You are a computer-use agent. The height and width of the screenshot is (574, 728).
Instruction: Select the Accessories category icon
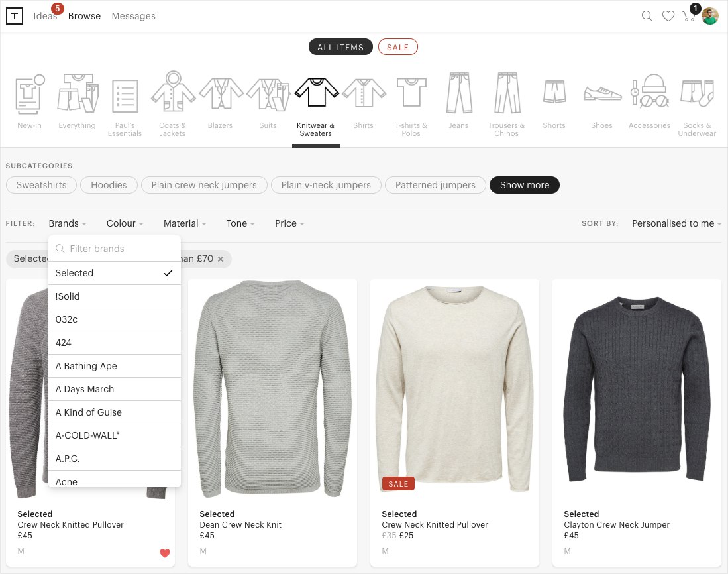coord(650,94)
